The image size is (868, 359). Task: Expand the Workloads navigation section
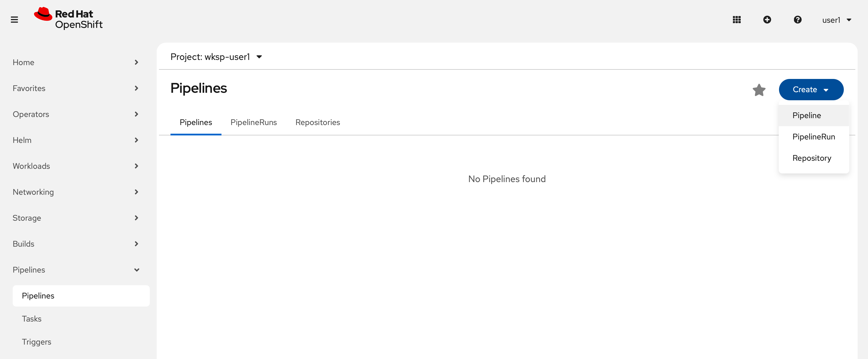[x=76, y=166]
